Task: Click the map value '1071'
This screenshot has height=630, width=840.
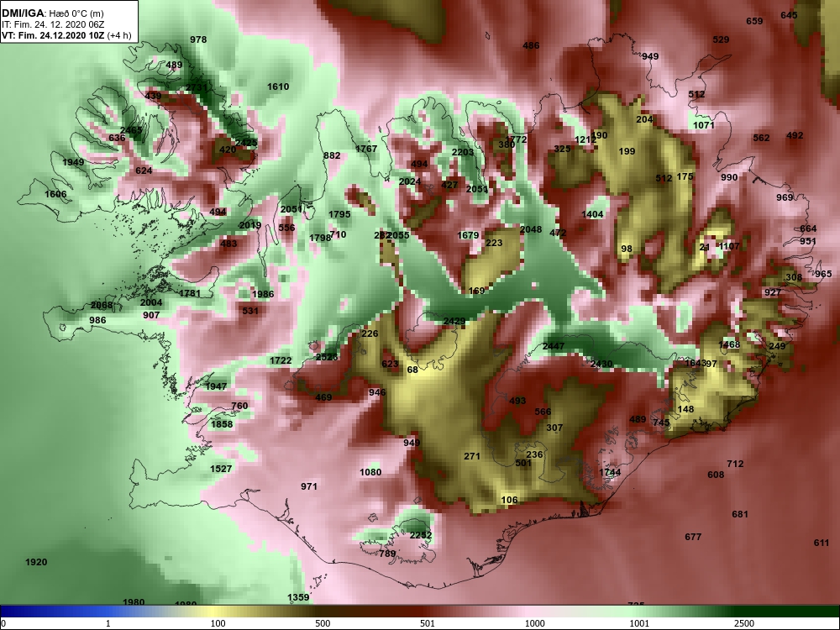Action: 704,125
